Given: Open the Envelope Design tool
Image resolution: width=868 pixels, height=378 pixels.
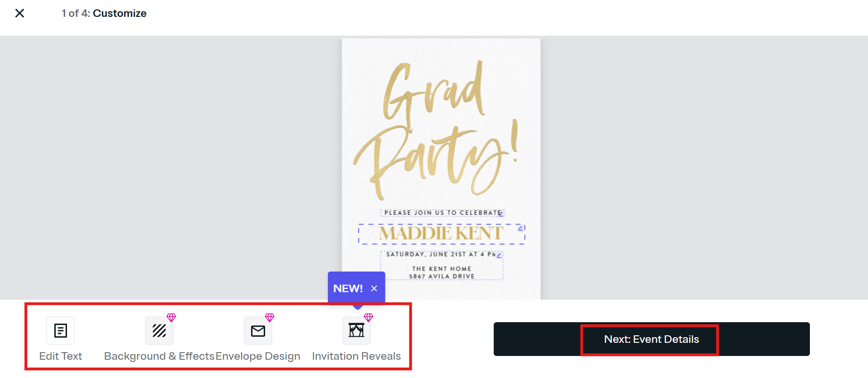Looking at the screenshot, I should pyautogui.click(x=258, y=331).
